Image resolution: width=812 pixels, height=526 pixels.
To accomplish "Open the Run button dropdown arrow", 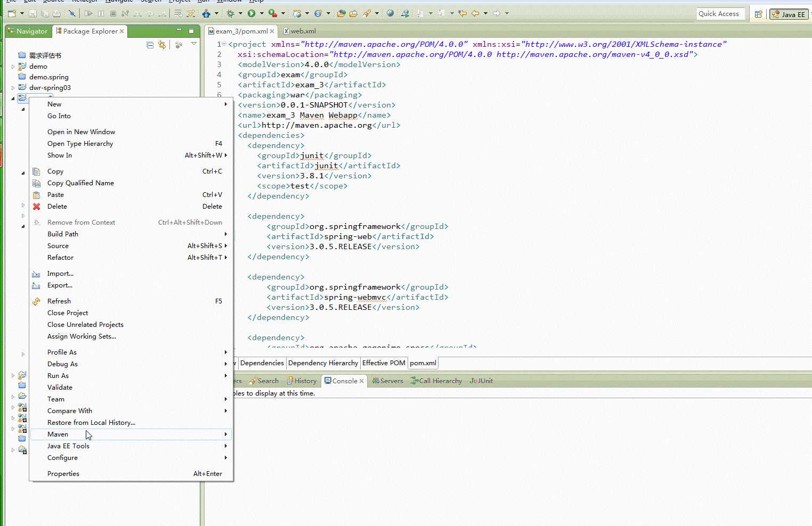I will coord(261,13).
